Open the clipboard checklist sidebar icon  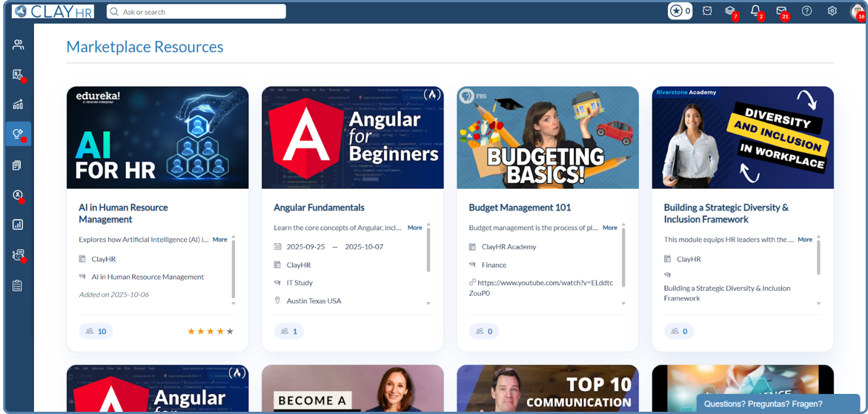18,285
